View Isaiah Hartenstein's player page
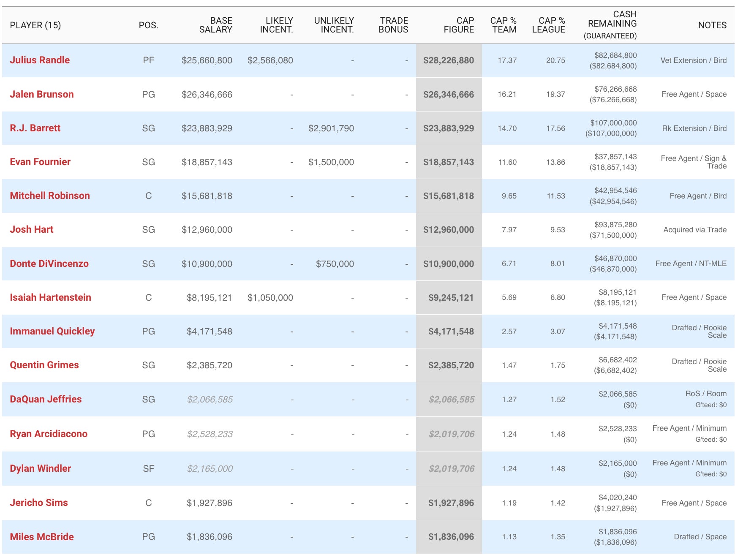Viewport: 735px width, 560px height. tap(50, 297)
